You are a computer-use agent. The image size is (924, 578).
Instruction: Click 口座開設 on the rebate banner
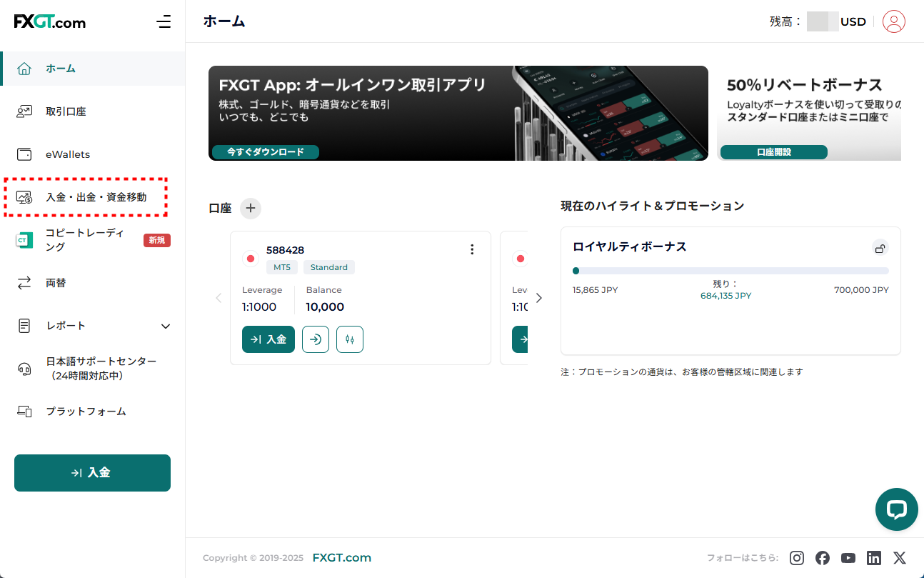774,152
